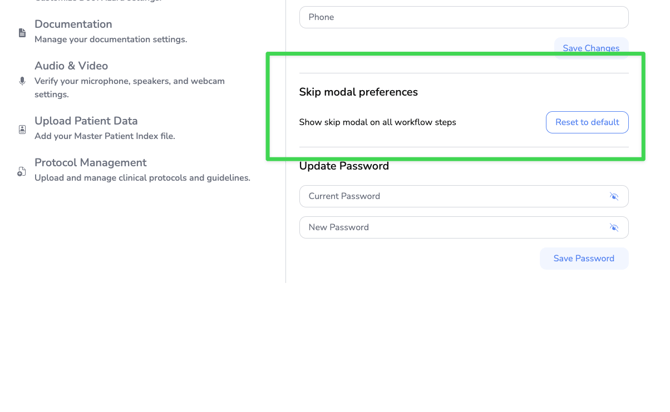The width and height of the screenshot is (670, 412).
Task: Click the Documentation page icon
Action: (22, 32)
